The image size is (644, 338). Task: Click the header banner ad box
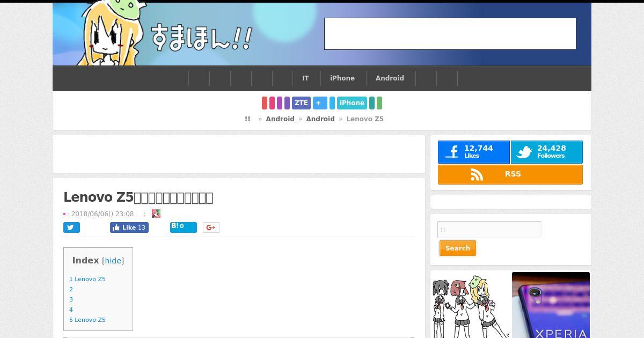[x=450, y=34]
